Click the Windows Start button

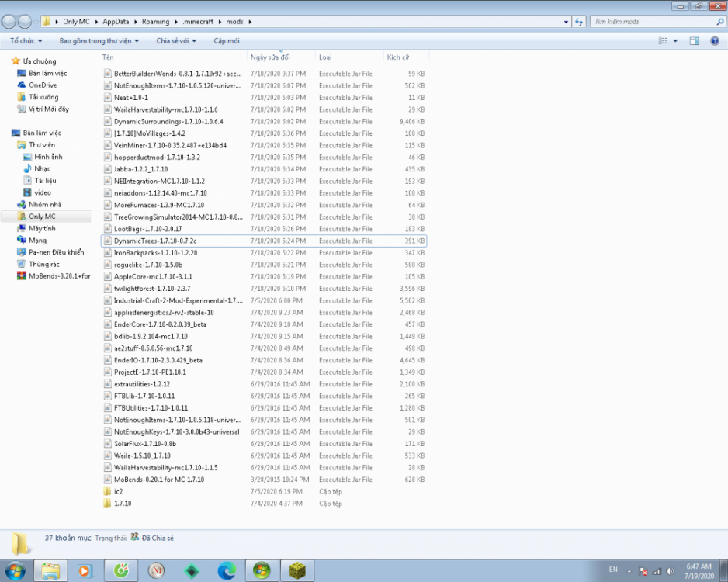(15, 571)
